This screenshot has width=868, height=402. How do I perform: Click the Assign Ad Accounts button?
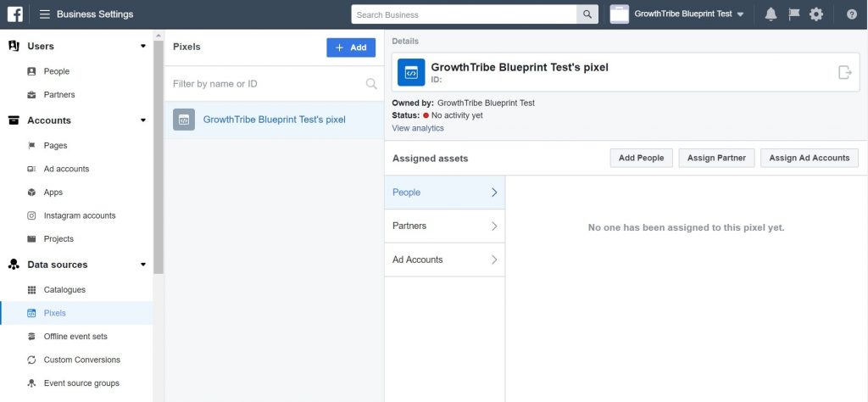click(x=810, y=158)
